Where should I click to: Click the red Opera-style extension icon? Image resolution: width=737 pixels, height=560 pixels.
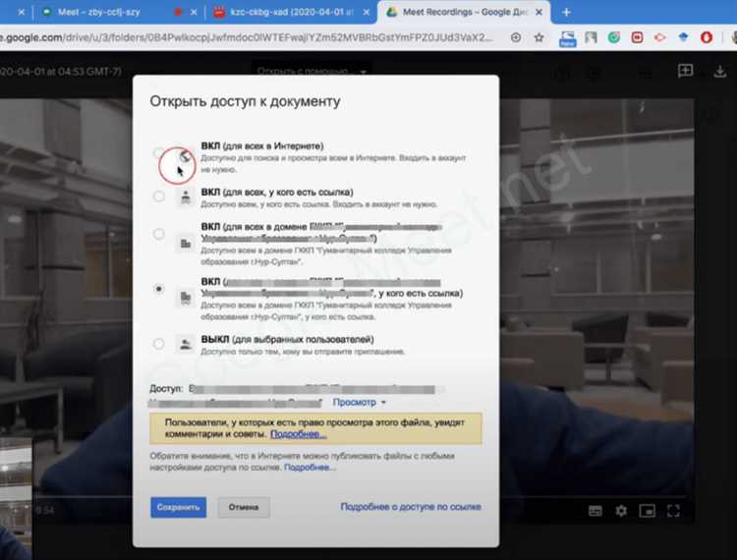coord(707,37)
